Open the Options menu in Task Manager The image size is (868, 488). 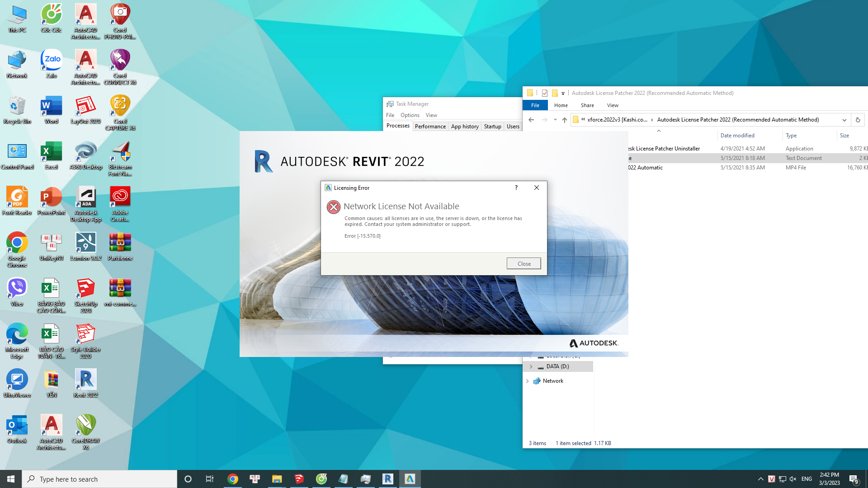(410, 115)
